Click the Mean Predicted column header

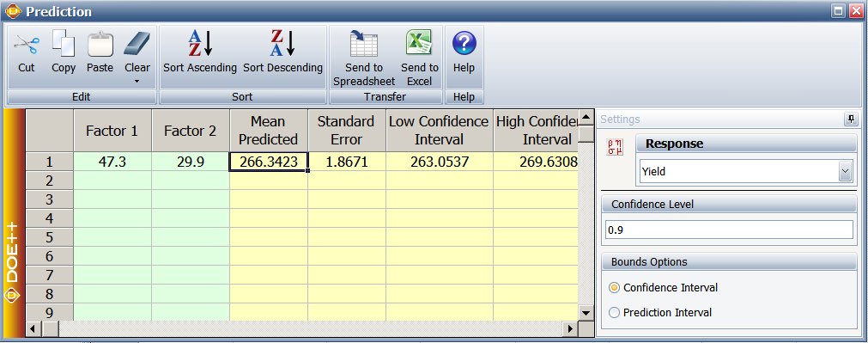[x=269, y=131]
